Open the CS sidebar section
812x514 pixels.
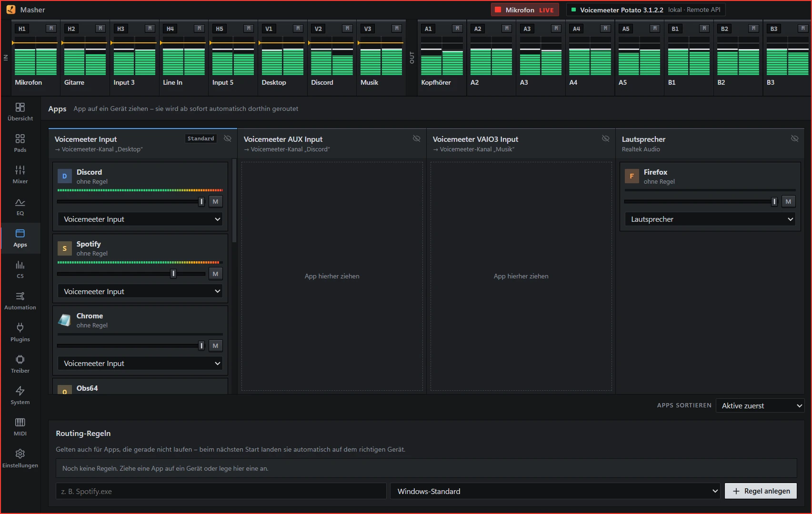coord(20,269)
